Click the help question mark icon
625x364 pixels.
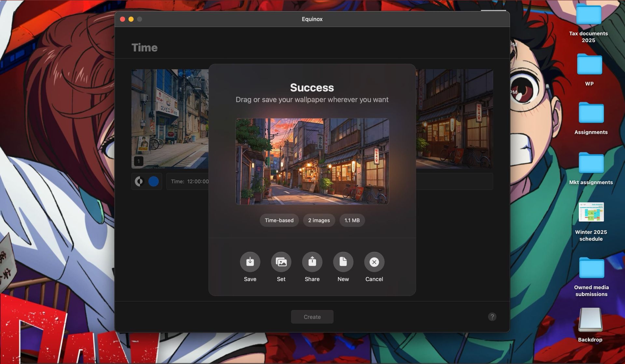click(492, 317)
